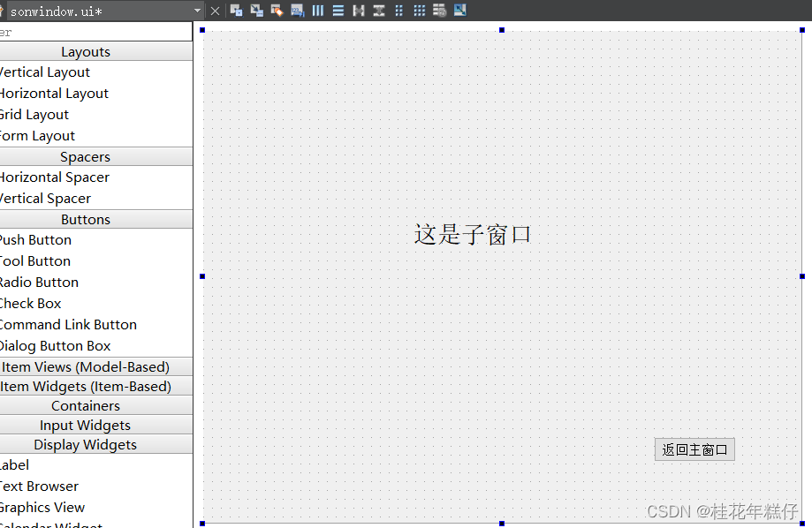Switch to Edit Buddies mode

point(277,11)
